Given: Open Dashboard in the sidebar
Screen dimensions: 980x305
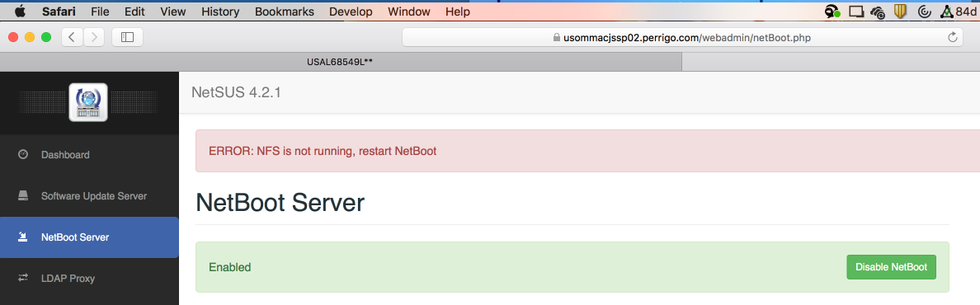Looking at the screenshot, I should (89, 154).
